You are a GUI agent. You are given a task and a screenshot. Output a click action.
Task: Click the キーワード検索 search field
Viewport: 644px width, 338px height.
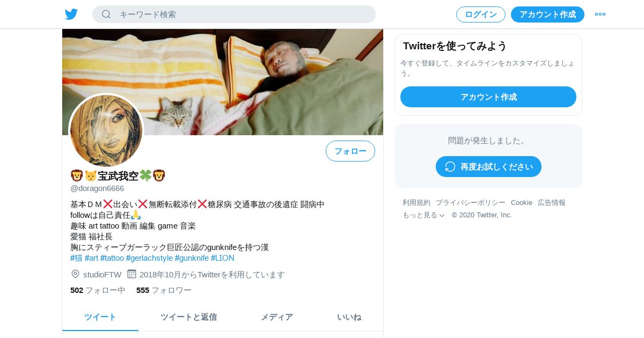coord(234,14)
